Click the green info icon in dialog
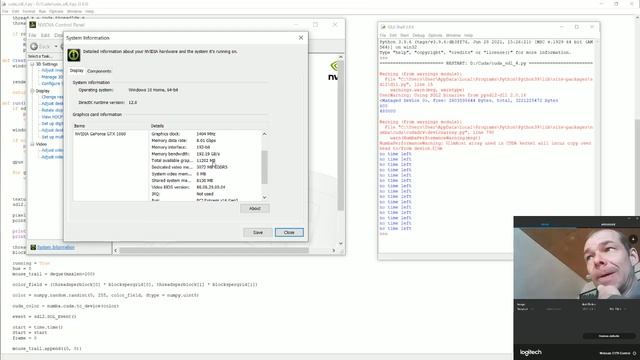The width and height of the screenshot is (640, 360). coord(74,55)
